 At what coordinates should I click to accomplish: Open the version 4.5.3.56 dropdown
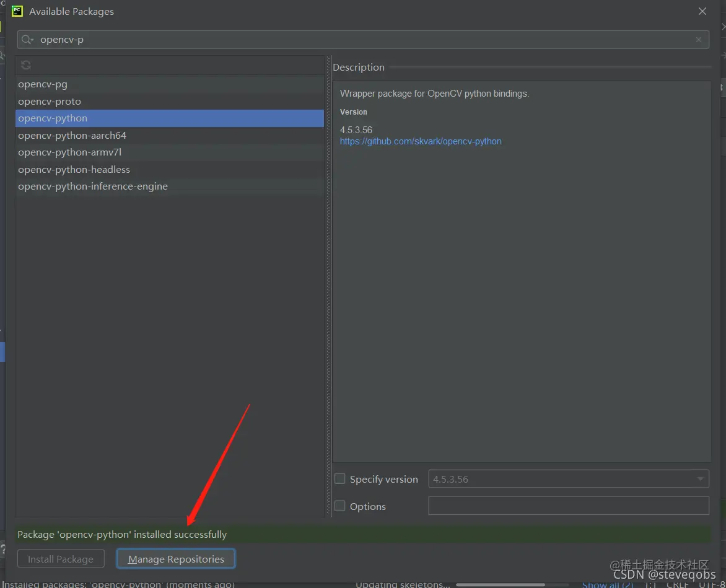point(569,479)
